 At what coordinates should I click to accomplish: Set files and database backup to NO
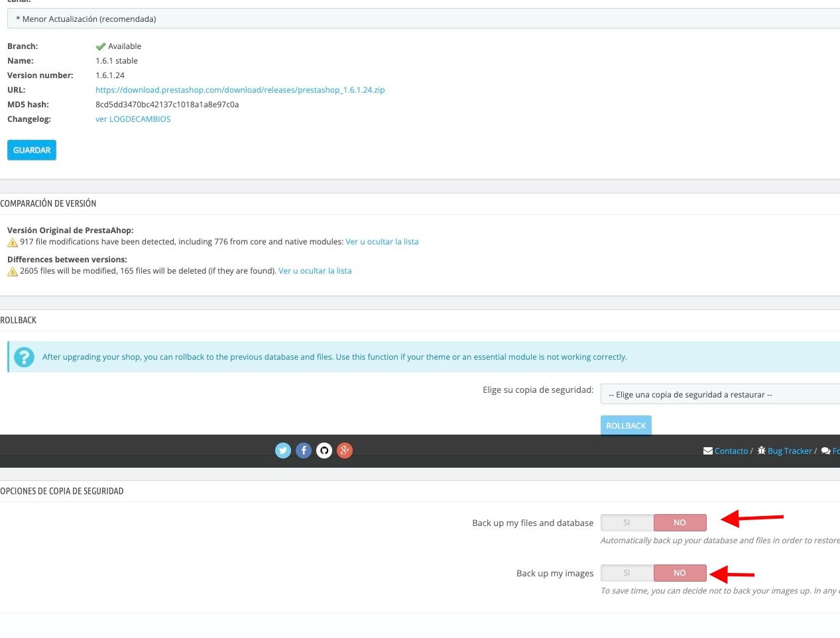680,523
